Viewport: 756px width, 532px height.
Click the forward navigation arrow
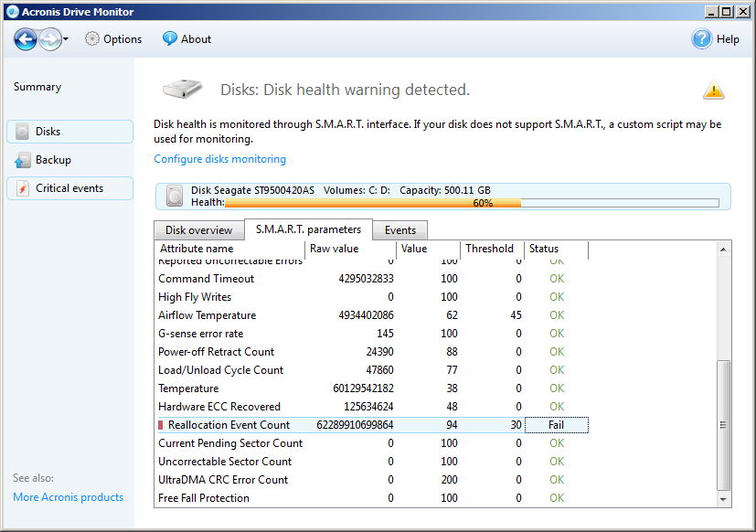50,39
